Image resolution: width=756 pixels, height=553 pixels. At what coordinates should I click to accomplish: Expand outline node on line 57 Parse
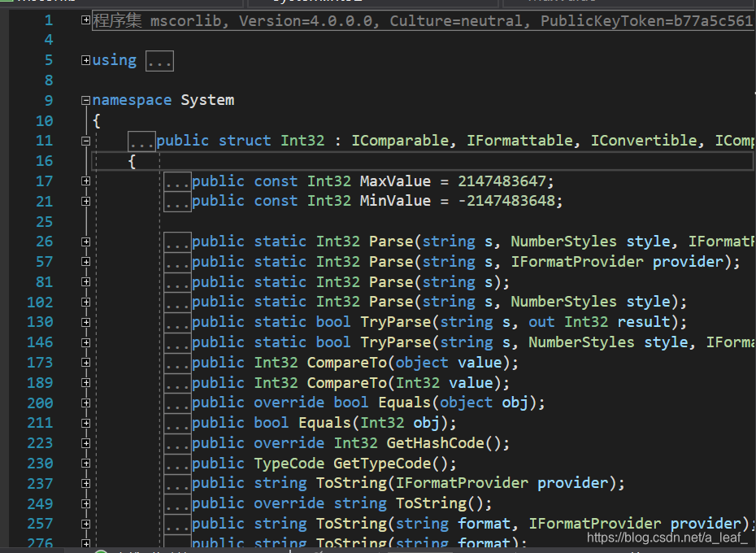tap(86, 262)
